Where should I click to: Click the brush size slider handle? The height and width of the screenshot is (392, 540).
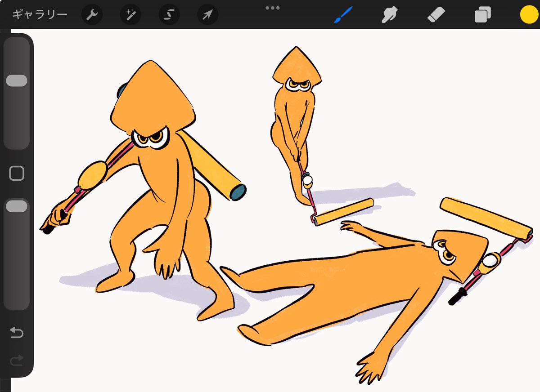pos(17,80)
